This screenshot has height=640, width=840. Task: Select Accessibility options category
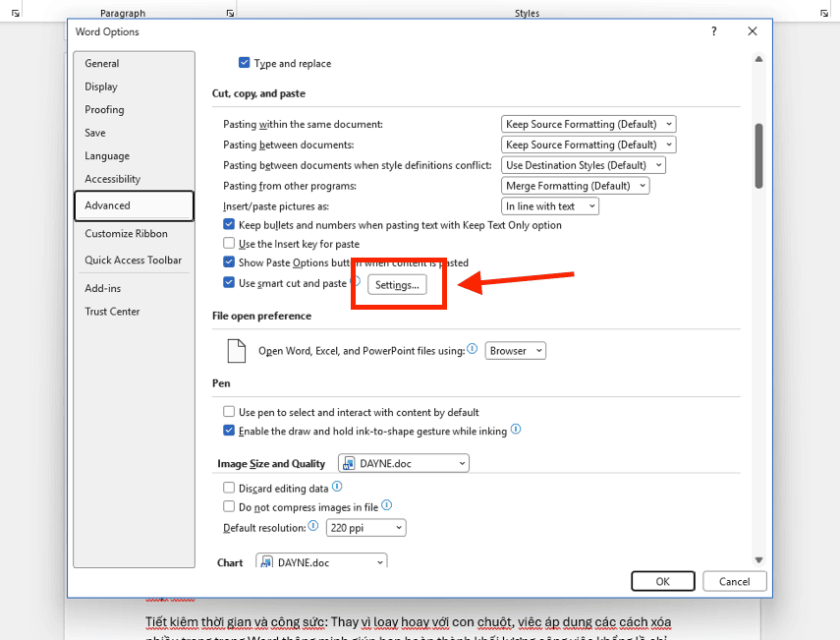(x=134, y=179)
